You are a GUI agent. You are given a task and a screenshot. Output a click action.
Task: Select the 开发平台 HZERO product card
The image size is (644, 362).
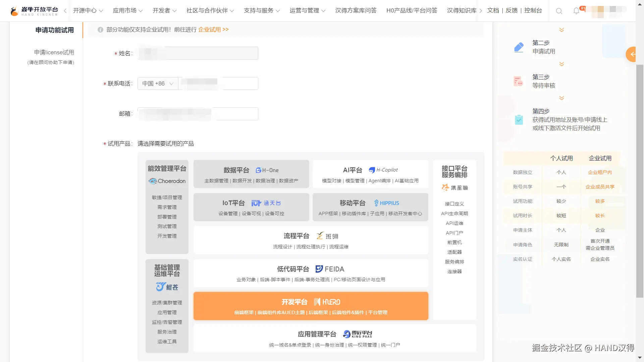(x=311, y=306)
